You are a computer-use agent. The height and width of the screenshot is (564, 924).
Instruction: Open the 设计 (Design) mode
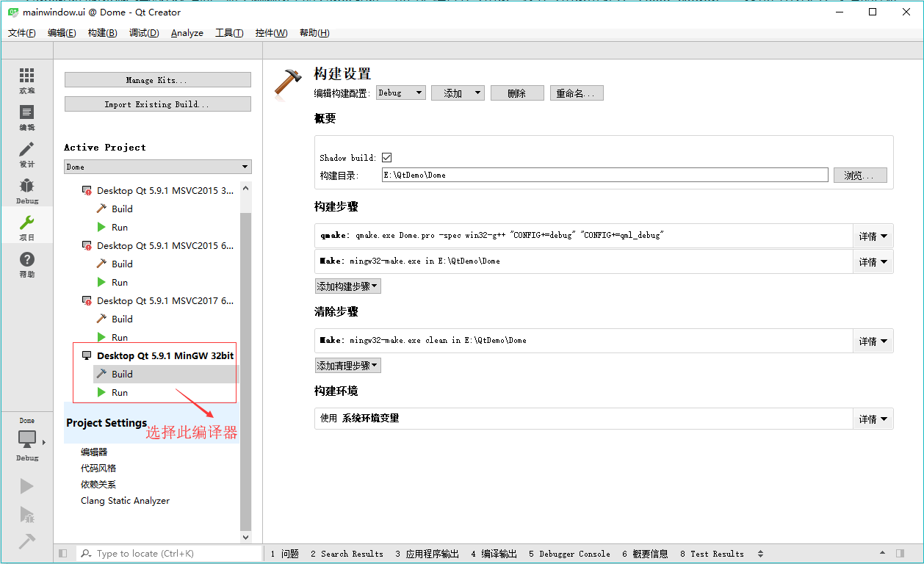(27, 154)
